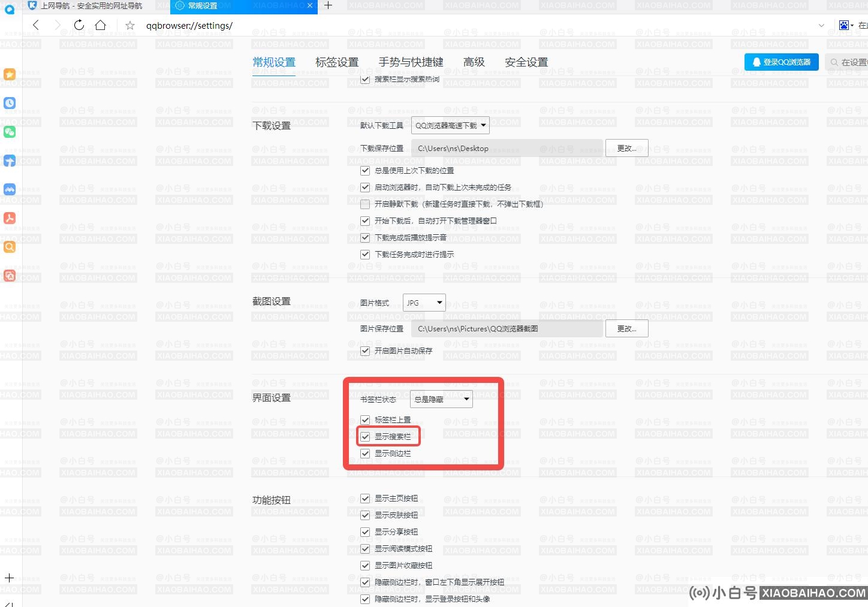Toggle 显示图片收藏按钮 checkbox
Image resolution: width=868 pixels, height=607 pixels.
click(365, 566)
